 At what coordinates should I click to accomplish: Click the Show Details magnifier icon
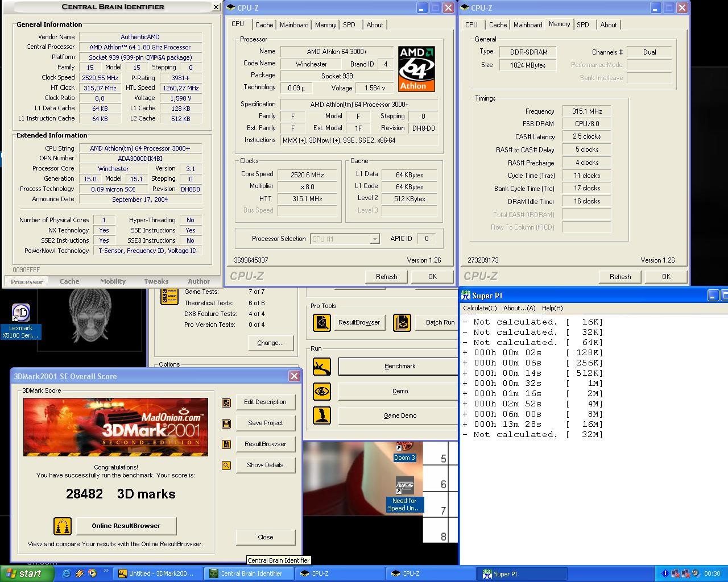[x=226, y=465]
